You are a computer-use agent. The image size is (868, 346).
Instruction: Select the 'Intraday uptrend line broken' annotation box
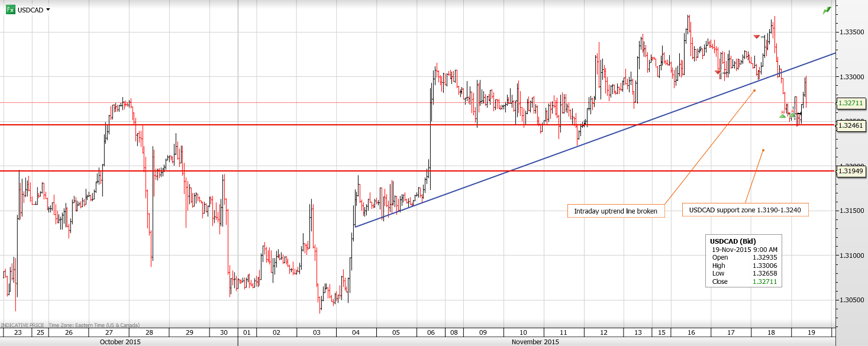click(615, 211)
